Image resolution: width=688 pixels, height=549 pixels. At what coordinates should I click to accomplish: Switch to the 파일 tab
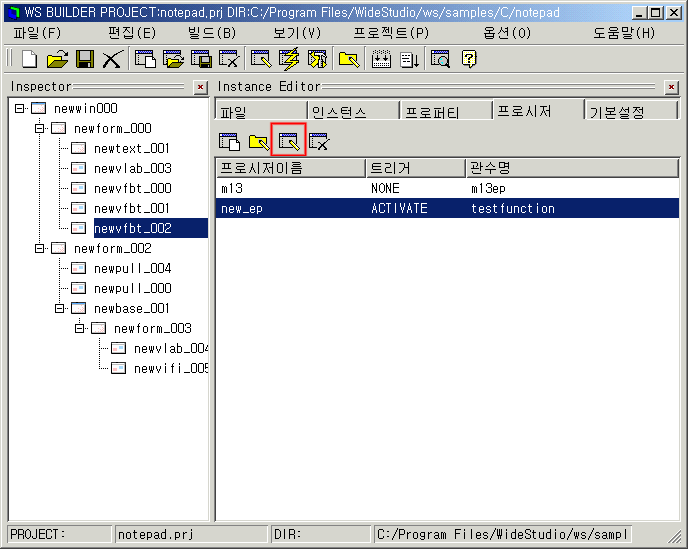[x=261, y=111]
